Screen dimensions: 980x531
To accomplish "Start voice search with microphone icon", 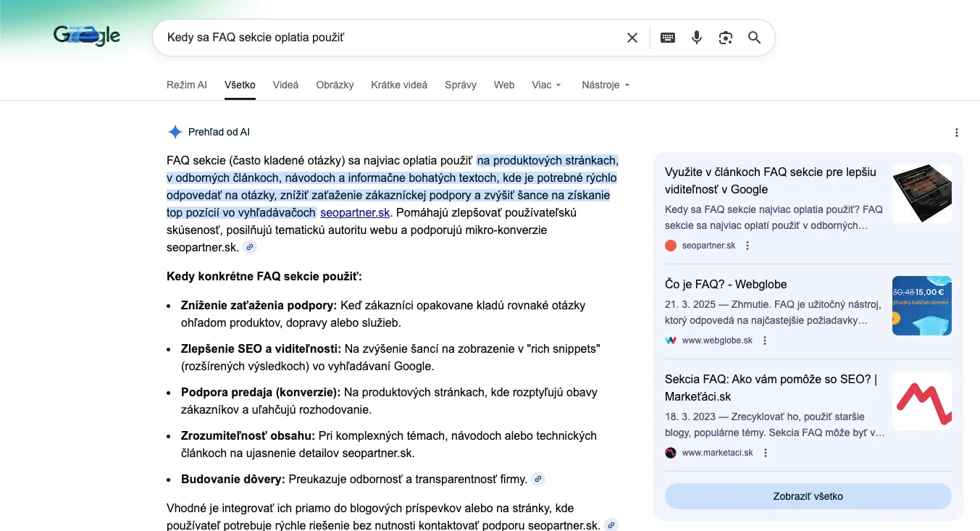I will point(697,38).
